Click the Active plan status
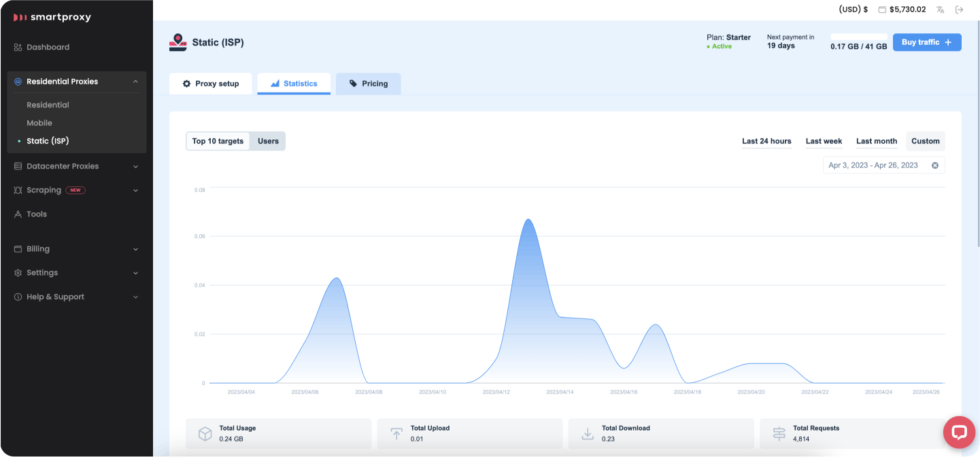 point(720,46)
